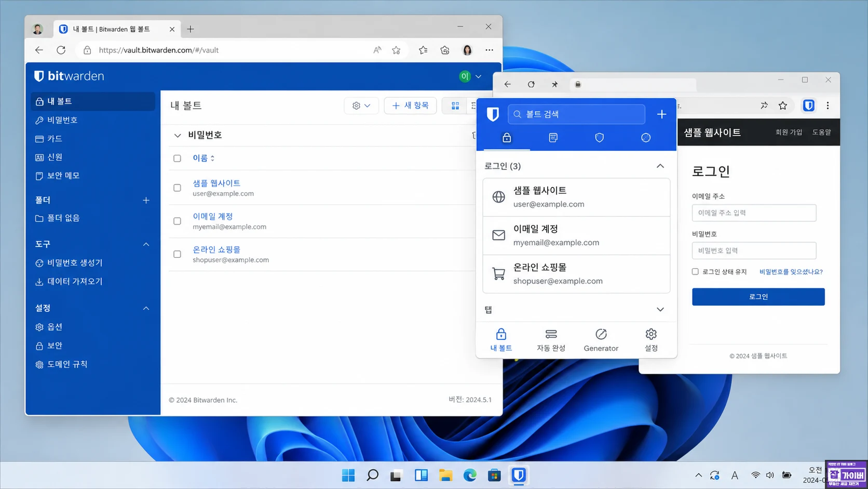Click the 비밀번호를 잊으셨나요? link
The width and height of the screenshot is (868, 489).
[x=791, y=272]
